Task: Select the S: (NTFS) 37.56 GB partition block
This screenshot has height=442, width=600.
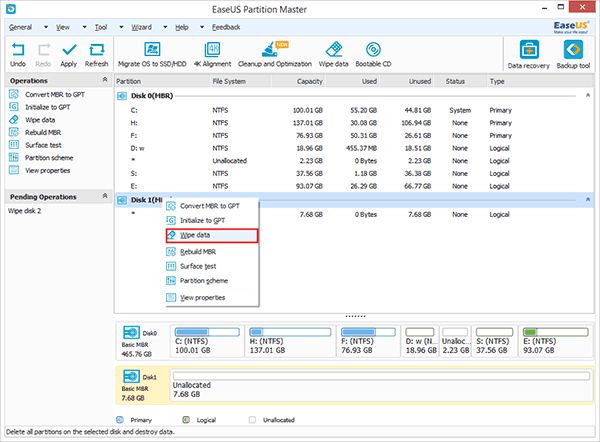Action: [x=494, y=341]
